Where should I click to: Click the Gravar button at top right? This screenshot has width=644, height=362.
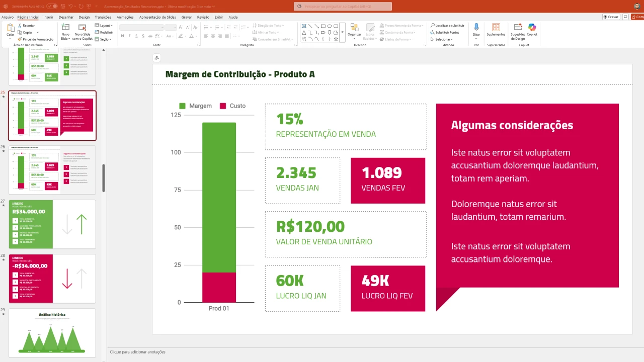tap(611, 17)
